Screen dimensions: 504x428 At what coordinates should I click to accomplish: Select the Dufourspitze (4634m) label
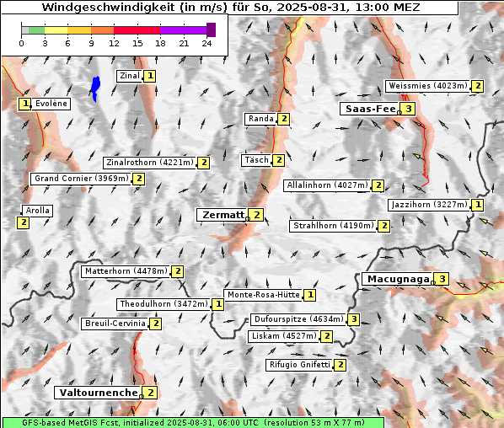299,319
